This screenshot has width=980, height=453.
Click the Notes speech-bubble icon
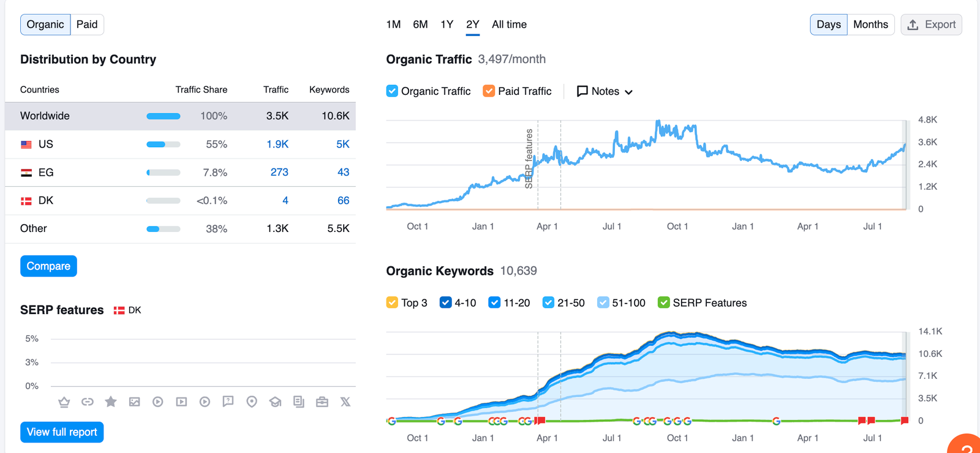(582, 91)
